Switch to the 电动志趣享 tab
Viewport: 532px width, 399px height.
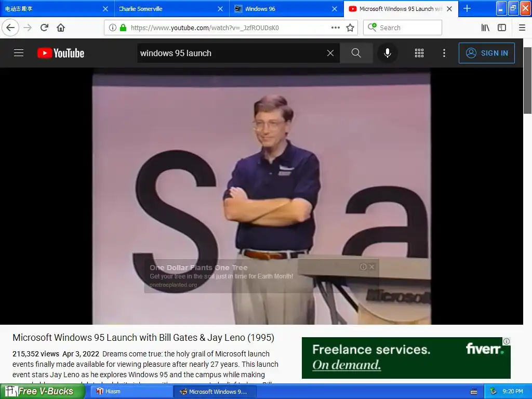coord(51,8)
